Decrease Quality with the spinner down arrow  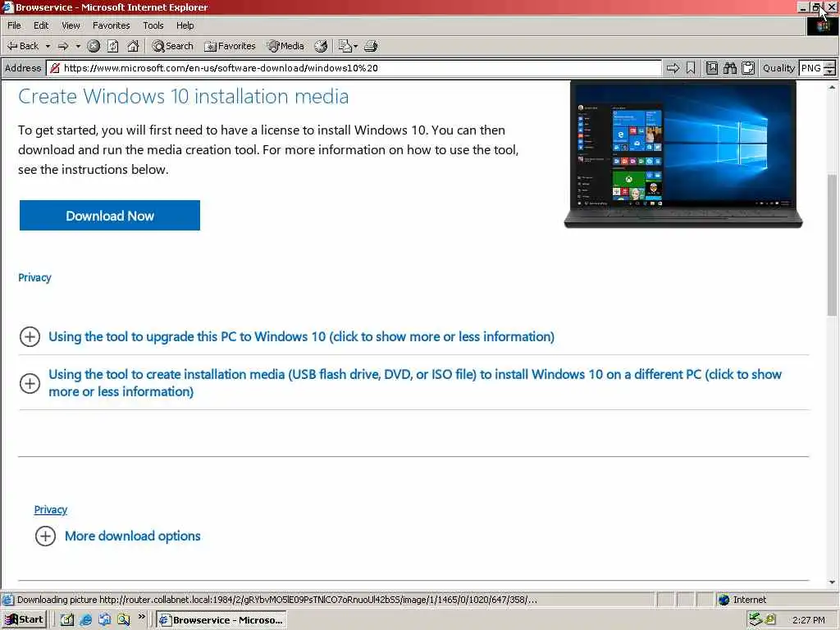point(830,72)
